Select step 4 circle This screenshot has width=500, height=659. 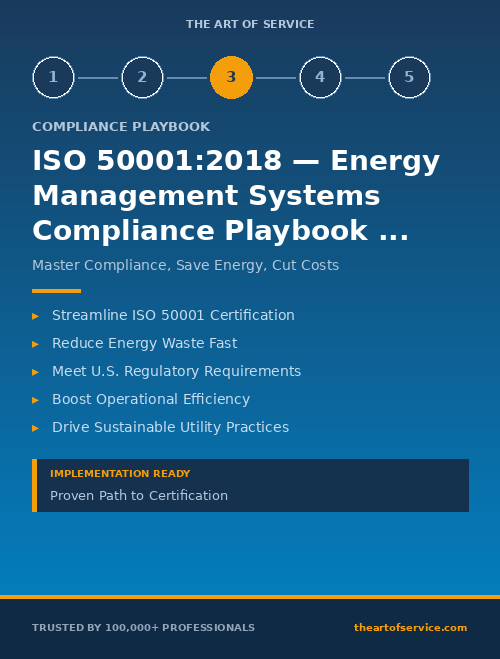tap(320, 77)
